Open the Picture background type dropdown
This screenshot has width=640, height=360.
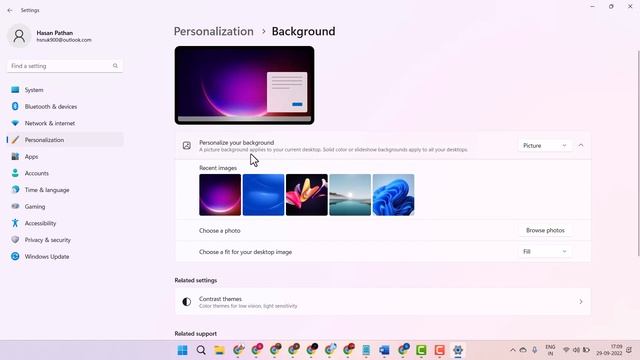tap(544, 146)
